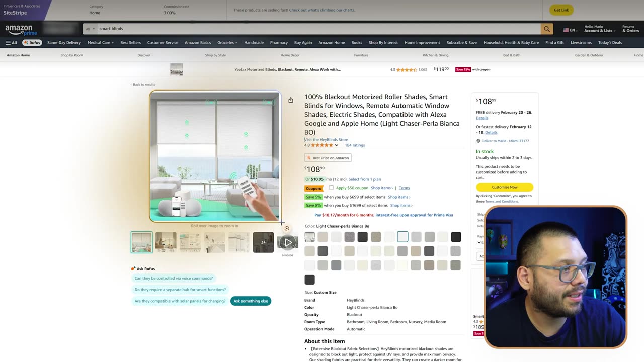Select the first color swatch with room photo
Screen dimensions: 644x362
pos(309,237)
